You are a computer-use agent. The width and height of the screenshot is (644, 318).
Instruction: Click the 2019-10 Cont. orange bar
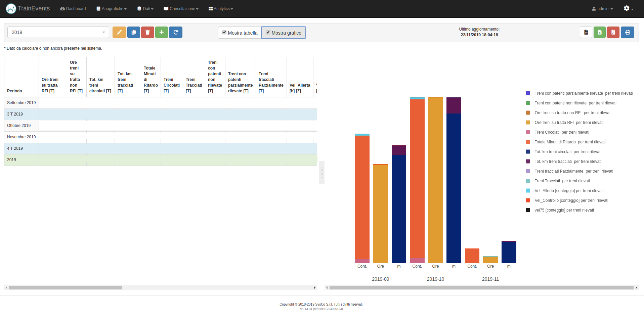point(417,178)
